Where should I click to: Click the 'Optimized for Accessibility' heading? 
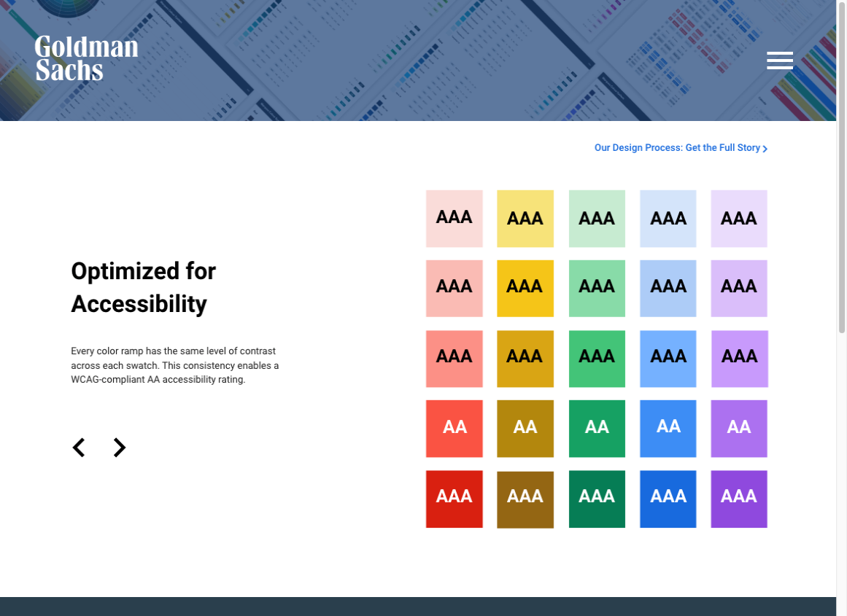click(x=143, y=287)
